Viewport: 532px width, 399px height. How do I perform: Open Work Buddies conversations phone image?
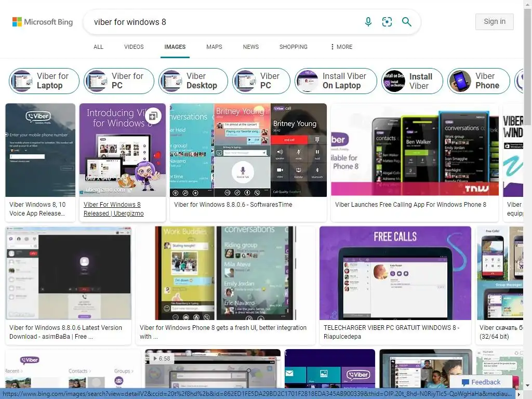(225, 273)
